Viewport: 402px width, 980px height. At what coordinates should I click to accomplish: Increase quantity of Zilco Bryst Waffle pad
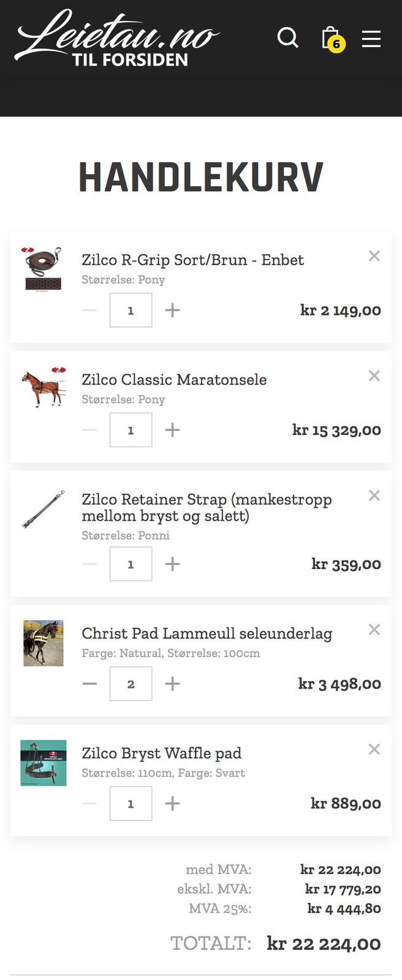172,803
